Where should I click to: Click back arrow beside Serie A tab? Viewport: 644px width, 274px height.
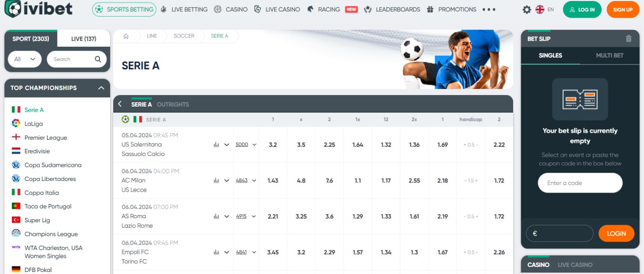120,104
